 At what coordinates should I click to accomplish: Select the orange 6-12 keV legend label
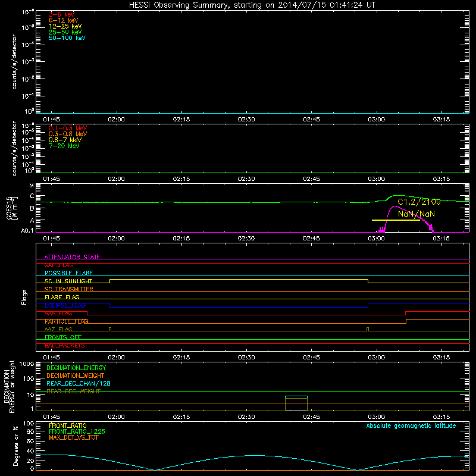pos(63,20)
